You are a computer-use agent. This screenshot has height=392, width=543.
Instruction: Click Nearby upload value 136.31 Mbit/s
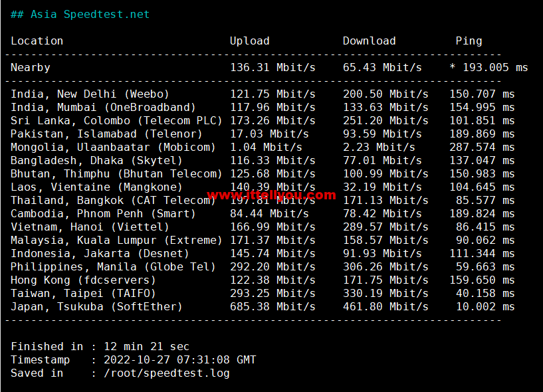(273, 68)
